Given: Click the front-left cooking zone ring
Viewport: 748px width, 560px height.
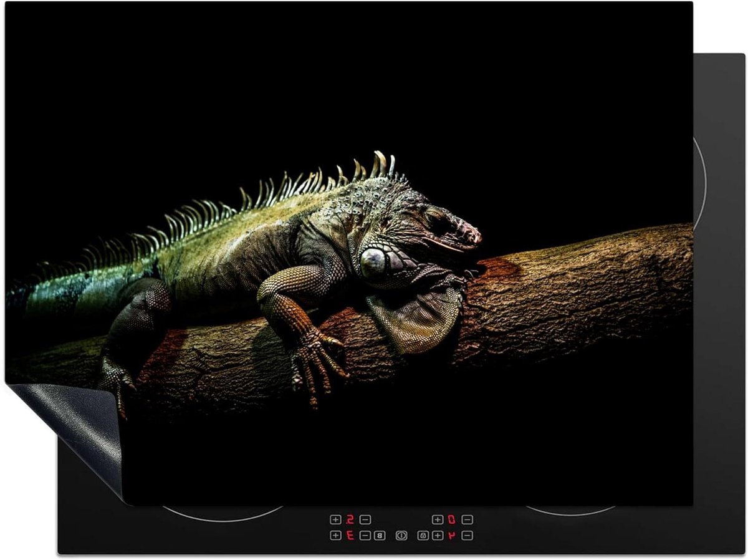Looking at the screenshot, I should (x=223, y=513).
